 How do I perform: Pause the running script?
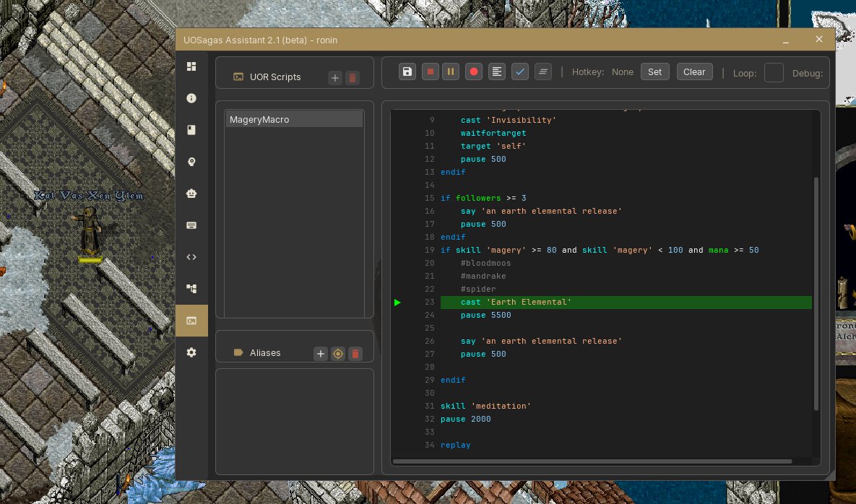[x=451, y=71]
